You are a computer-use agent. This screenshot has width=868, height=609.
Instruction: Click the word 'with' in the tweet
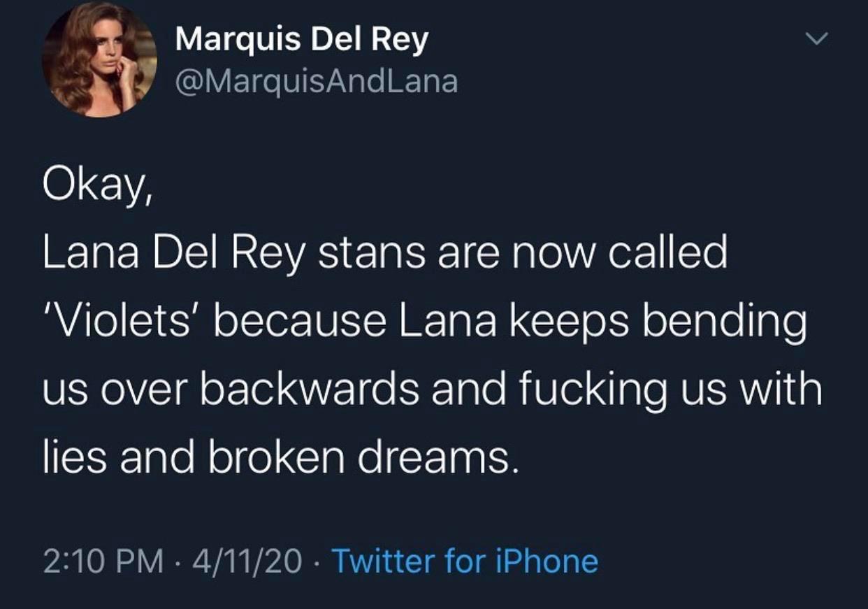(781, 390)
